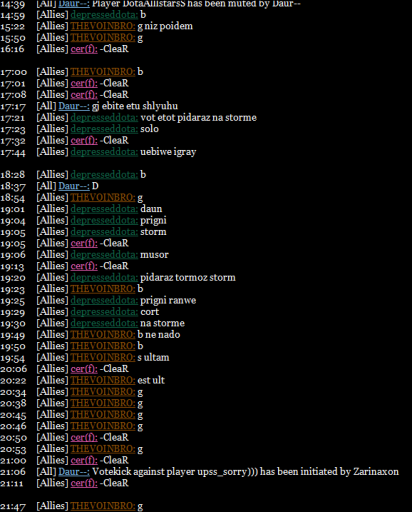
Task: Open depresseddota's name beside 'na storme'
Action: coord(104,323)
